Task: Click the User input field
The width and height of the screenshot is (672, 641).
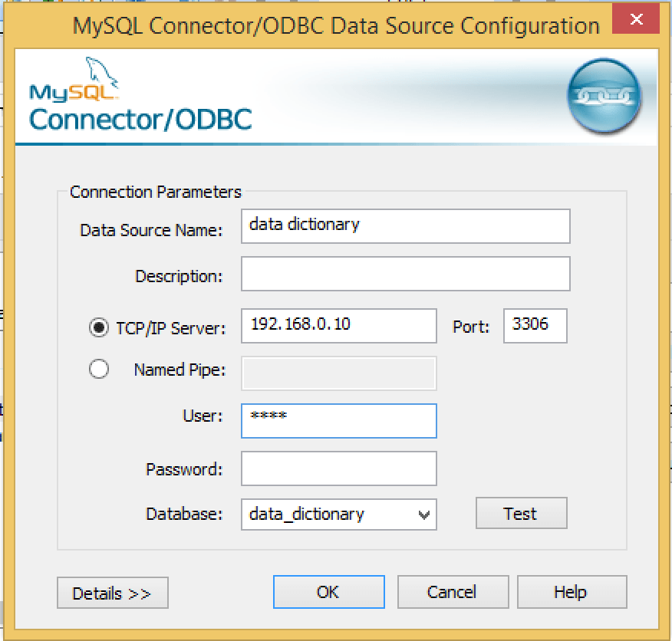Action: tap(338, 421)
